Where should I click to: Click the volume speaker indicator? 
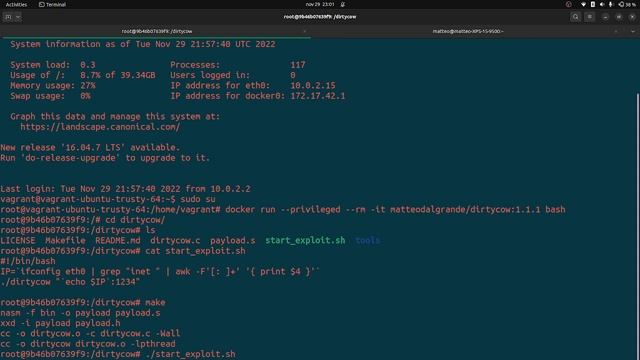pyautogui.click(x=602, y=4)
